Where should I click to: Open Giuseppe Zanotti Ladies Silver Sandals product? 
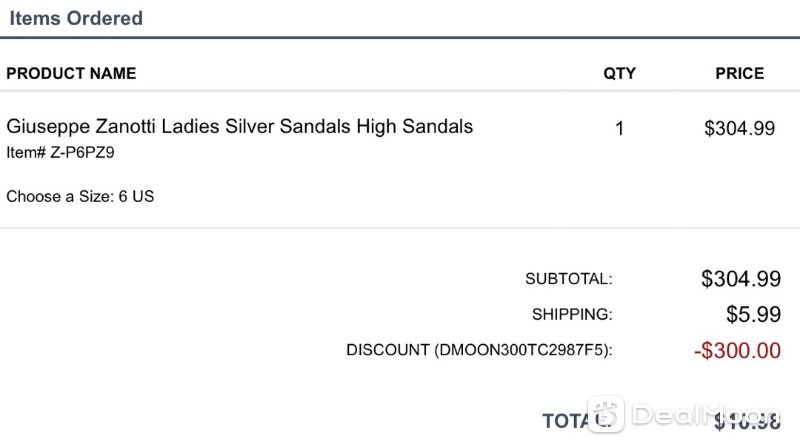[240, 127]
